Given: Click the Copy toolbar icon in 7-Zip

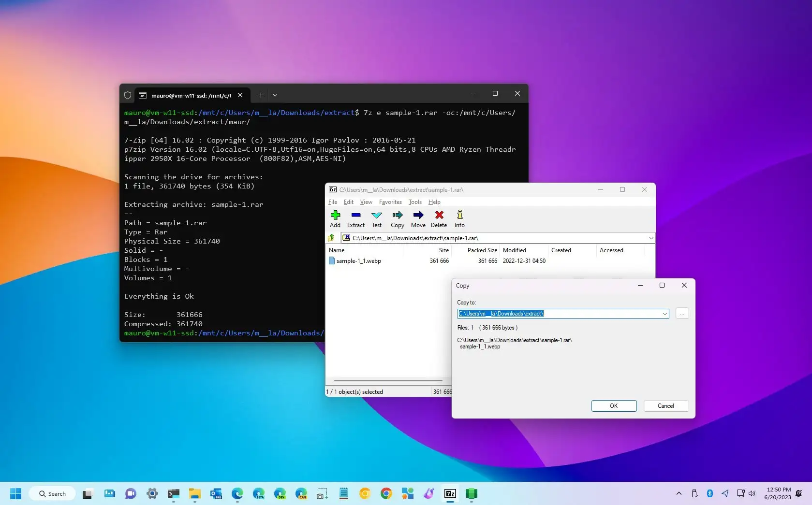Looking at the screenshot, I should [397, 219].
